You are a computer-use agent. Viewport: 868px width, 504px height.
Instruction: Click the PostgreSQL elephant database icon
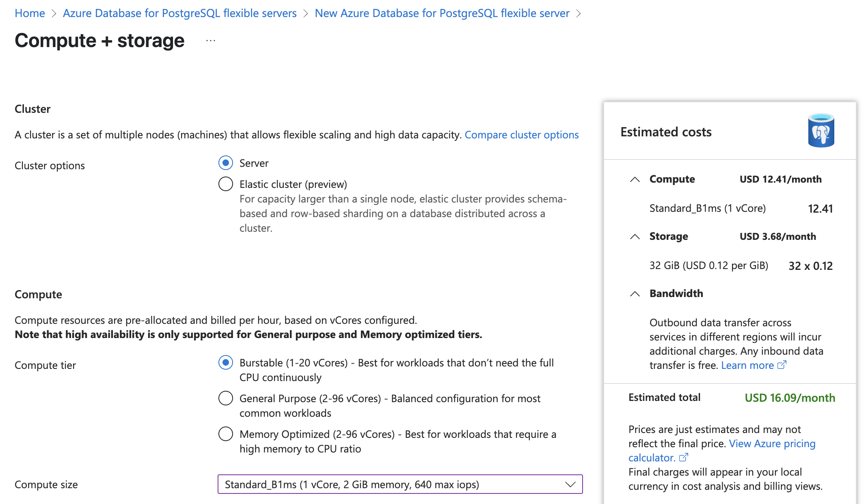(820, 131)
